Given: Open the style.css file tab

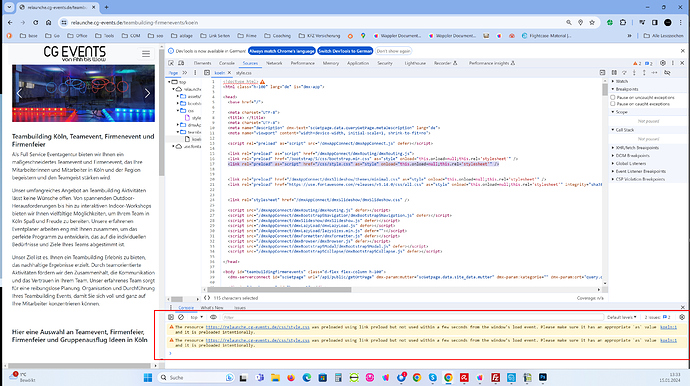Looking at the screenshot, I should pos(243,73).
